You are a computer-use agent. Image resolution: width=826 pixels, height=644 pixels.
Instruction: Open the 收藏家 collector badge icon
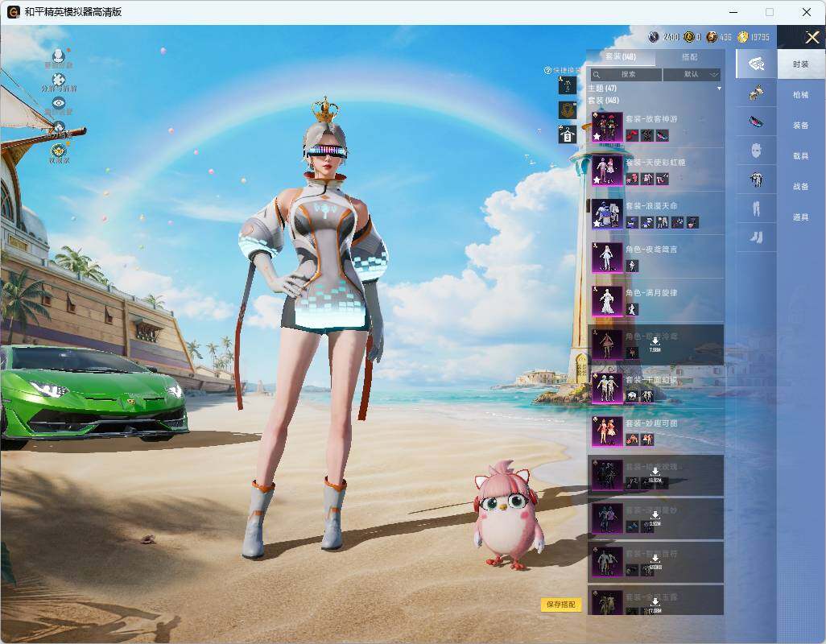point(59,151)
